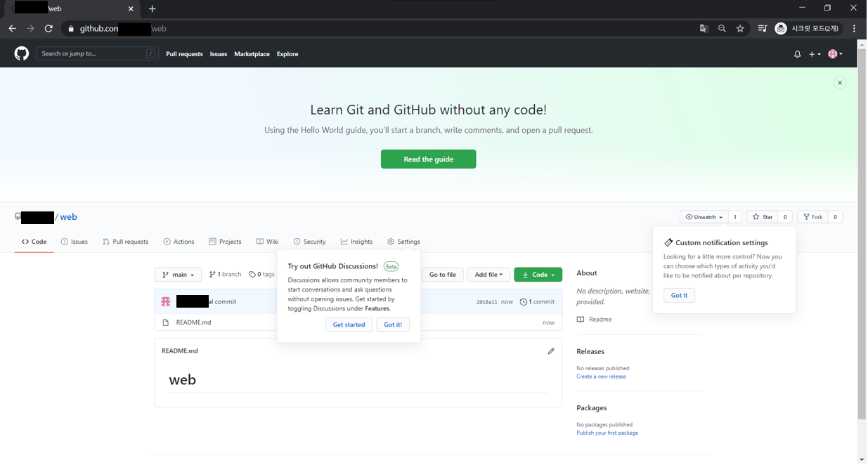This screenshot has width=868, height=465.
Task: View the 1 commit history link
Action: (537, 302)
